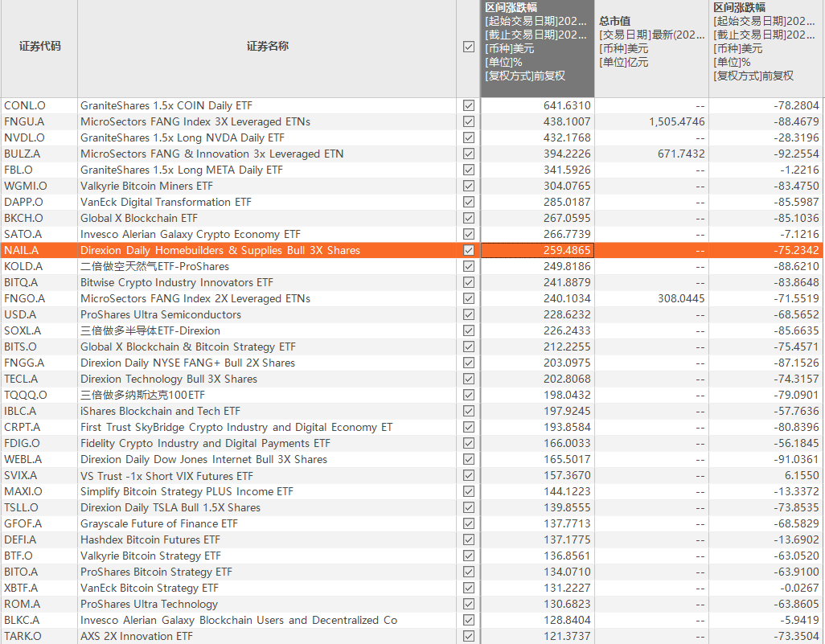Toggle the select-all checkbox in the header
825x644 pixels.
(x=469, y=47)
